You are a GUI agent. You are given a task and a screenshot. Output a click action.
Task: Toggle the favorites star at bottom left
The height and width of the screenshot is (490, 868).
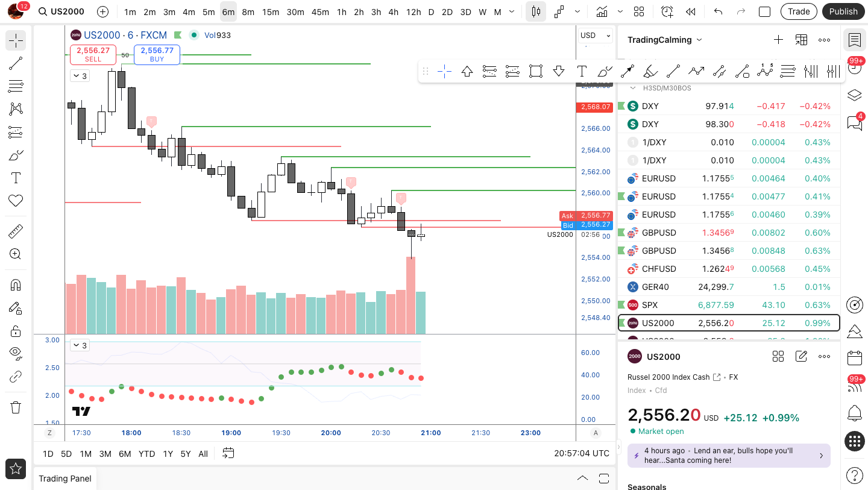point(16,468)
